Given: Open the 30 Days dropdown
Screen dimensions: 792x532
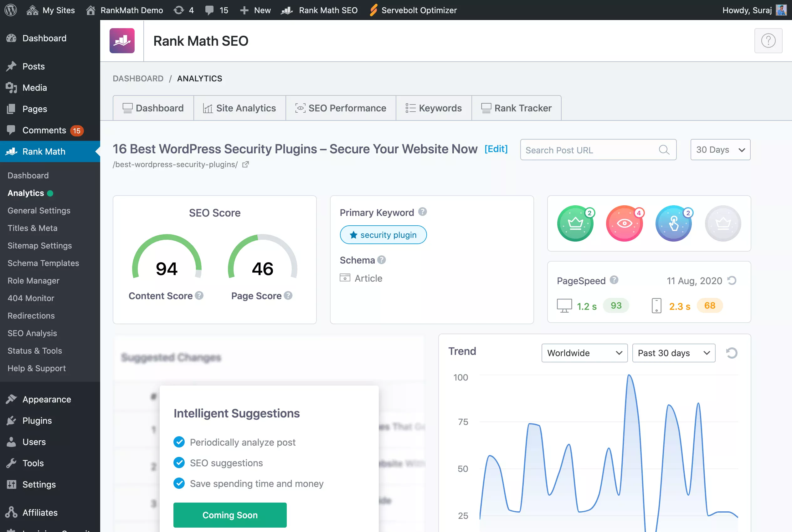Looking at the screenshot, I should point(720,150).
